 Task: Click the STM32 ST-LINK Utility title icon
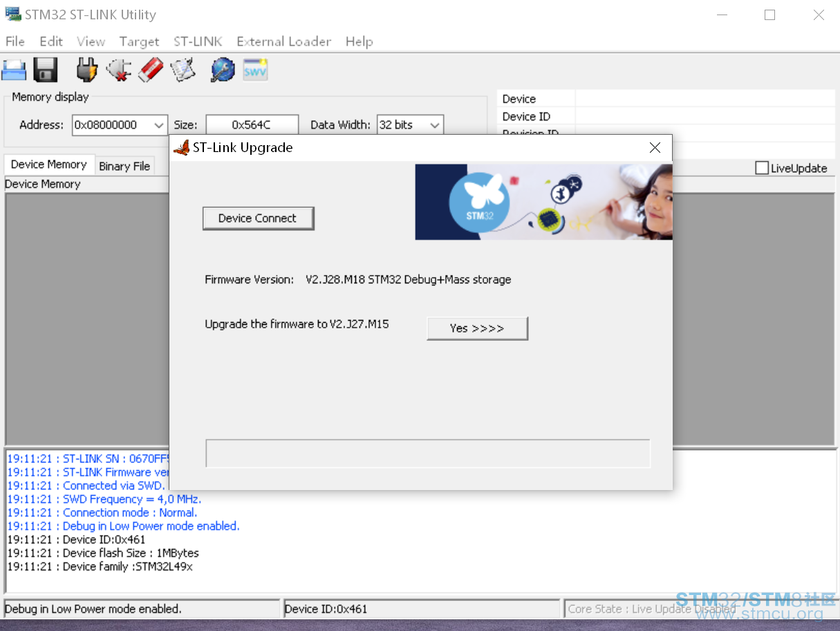click(13, 14)
